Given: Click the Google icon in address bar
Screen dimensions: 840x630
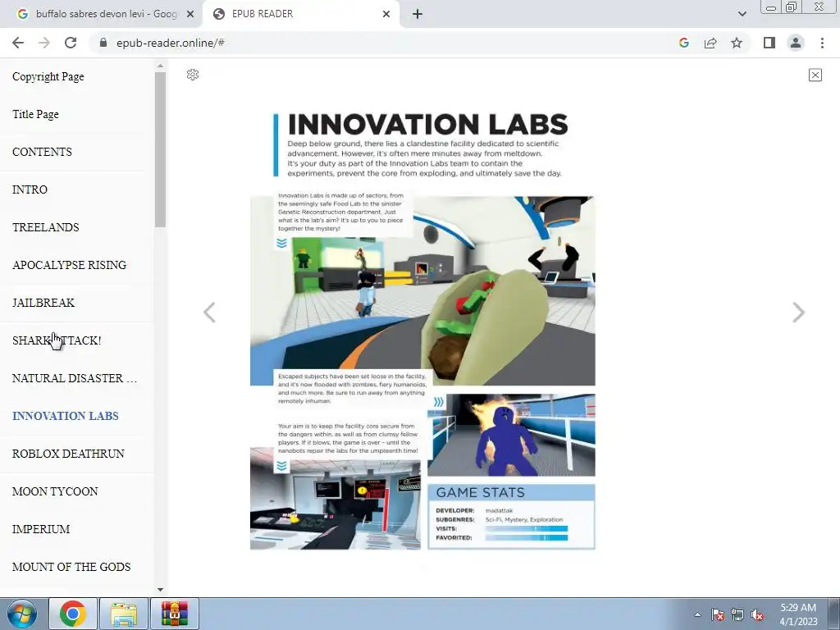Looking at the screenshot, I should (683, 43).
